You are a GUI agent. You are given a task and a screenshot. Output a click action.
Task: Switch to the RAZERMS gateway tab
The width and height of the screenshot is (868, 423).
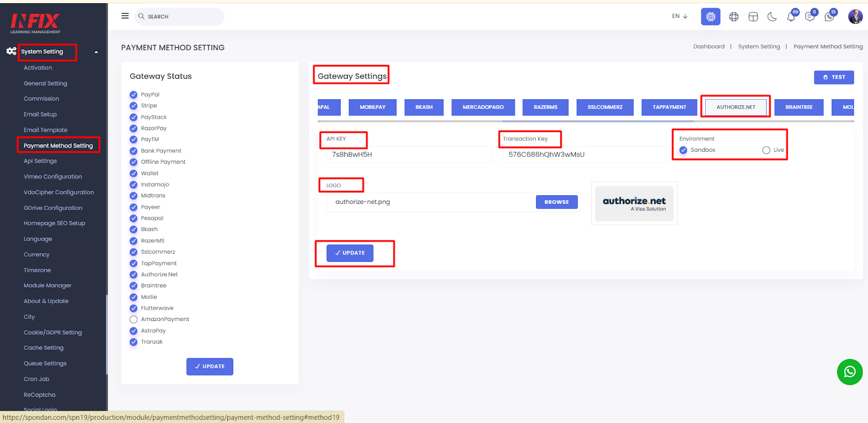546,107
